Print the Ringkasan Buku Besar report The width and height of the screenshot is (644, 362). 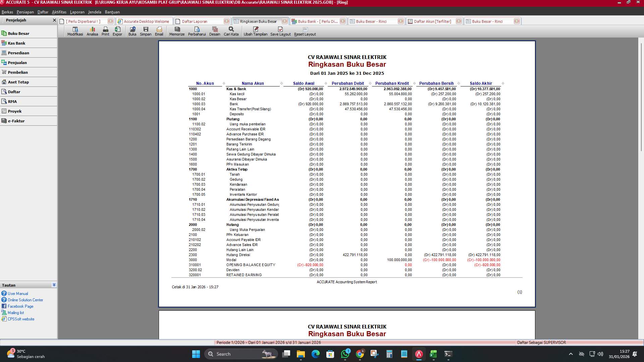[x=105, y=31]
